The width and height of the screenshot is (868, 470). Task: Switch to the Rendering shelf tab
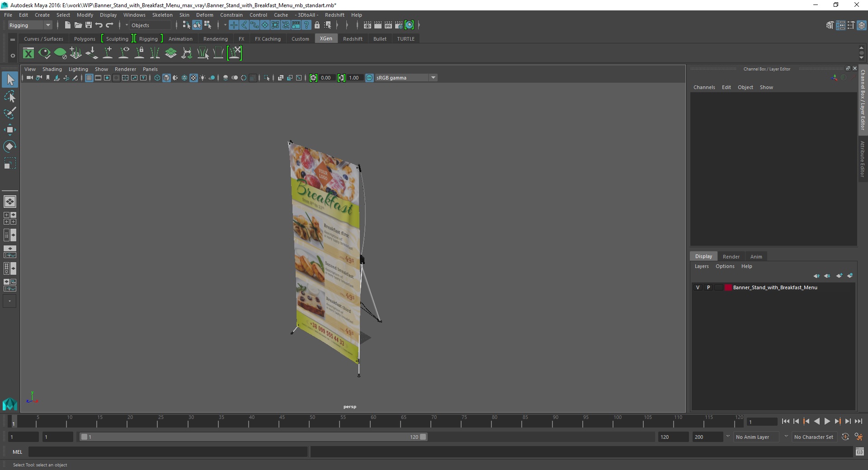click(215, 39)
